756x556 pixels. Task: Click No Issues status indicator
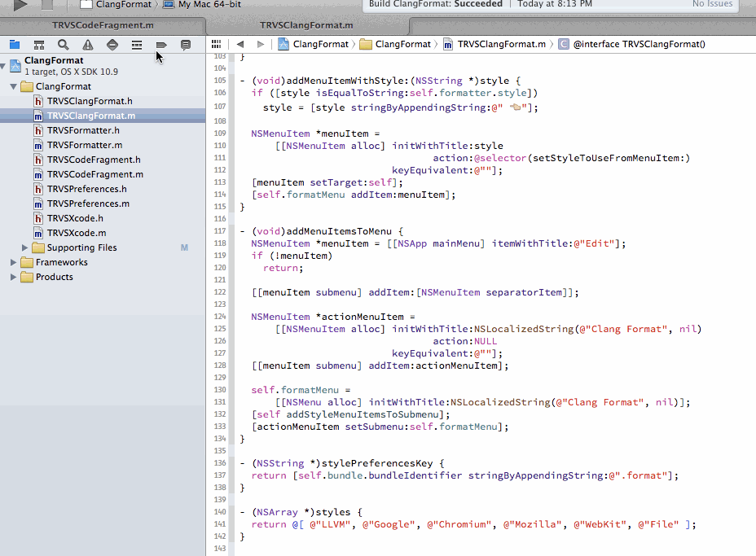pos(712,4)
